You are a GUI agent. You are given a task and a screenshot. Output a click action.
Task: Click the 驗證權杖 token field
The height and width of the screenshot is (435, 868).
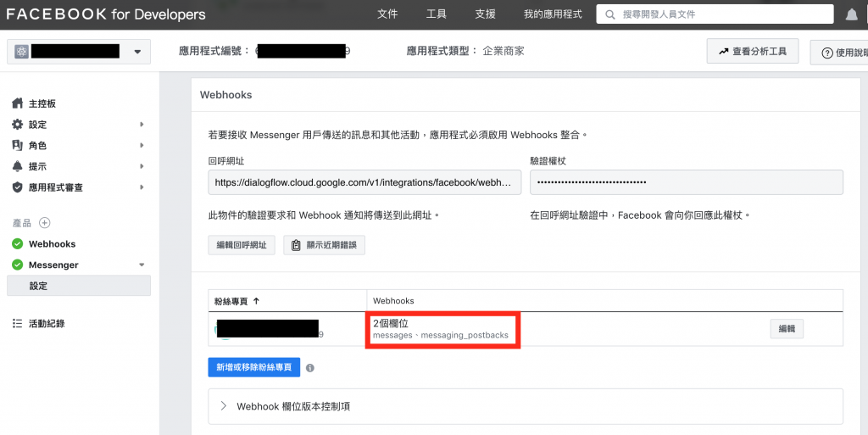point(687,182)
